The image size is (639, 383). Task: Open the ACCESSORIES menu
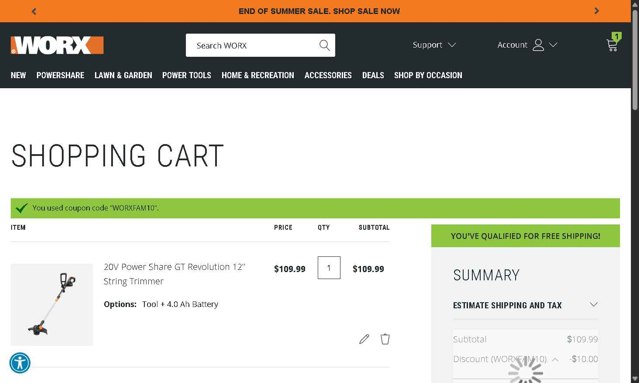[x=328, y=75]
